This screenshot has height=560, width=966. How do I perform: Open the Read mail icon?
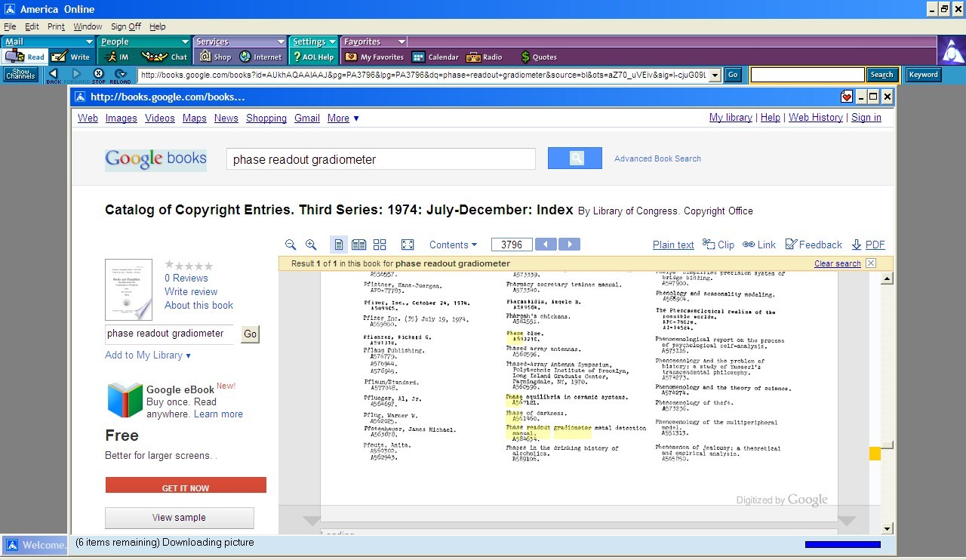point(25,57)
